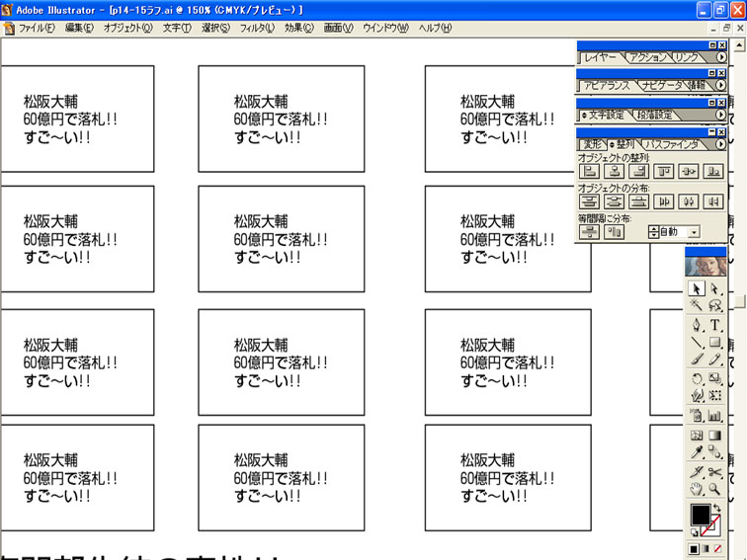Switch to the パスファインダ tab
Screen dimensions: 747x560
coord(672,144)
